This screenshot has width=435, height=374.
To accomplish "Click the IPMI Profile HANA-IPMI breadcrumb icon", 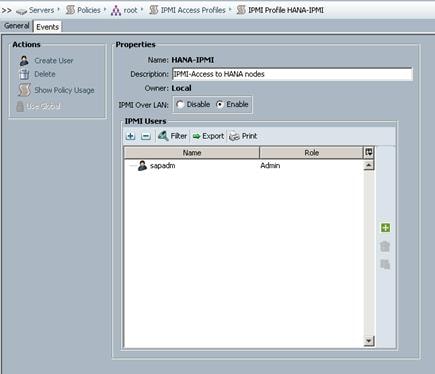I will [241, 10].
